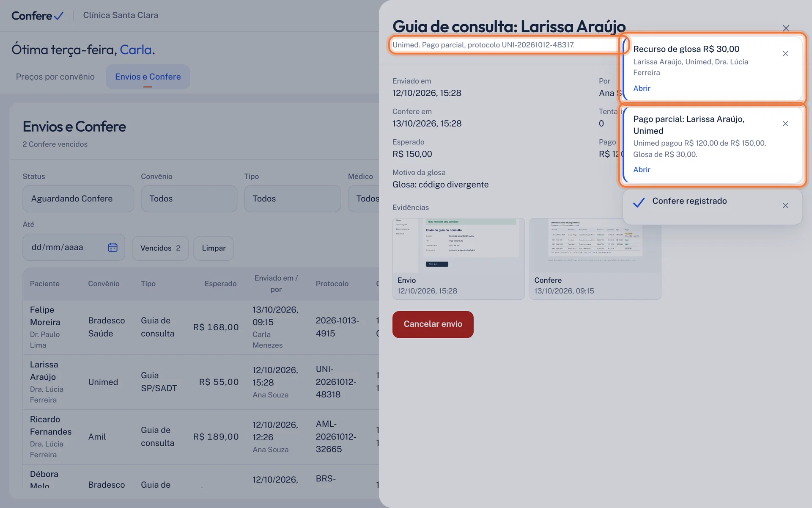Click the Carla name in greeting

click(136, 50)
